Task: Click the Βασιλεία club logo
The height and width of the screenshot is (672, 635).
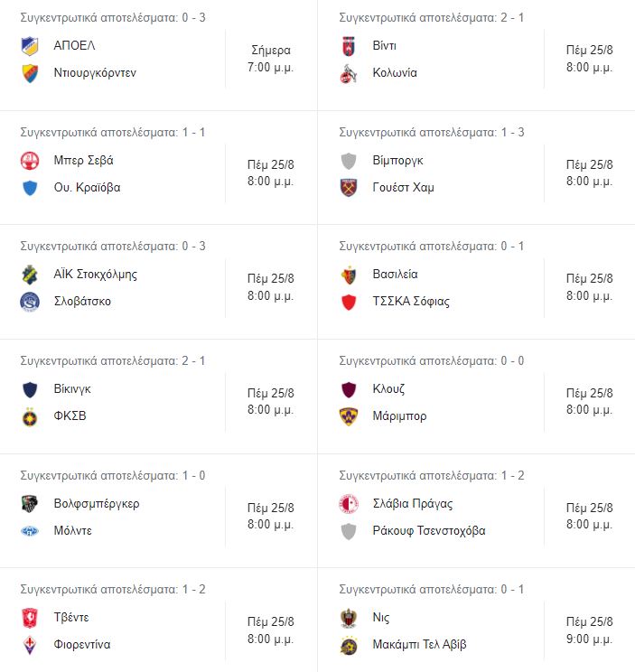Action: point(349,275)
